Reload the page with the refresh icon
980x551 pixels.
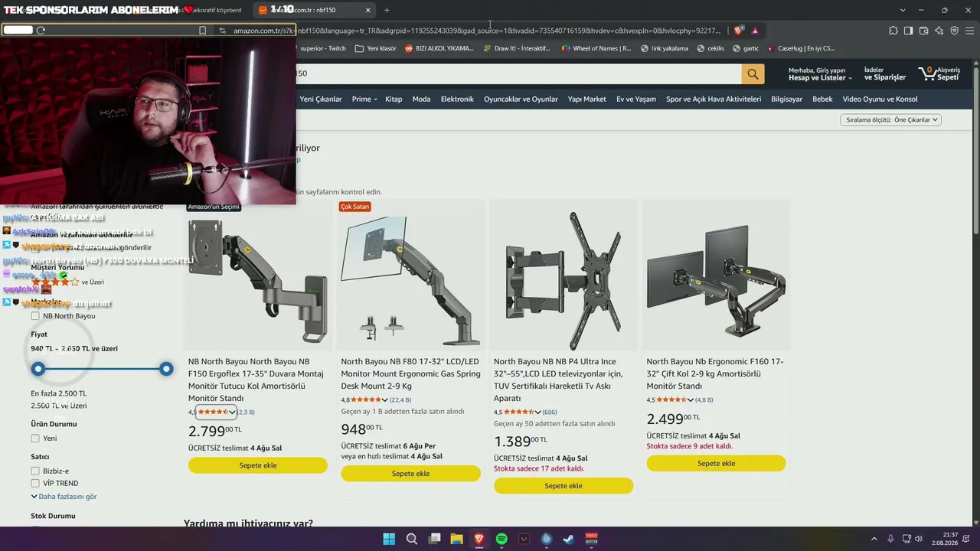point(41,30)
